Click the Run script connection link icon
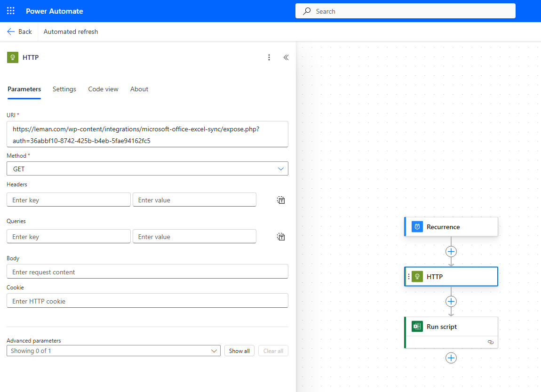This screenshot has height=392, width=541. click(491, 342)
